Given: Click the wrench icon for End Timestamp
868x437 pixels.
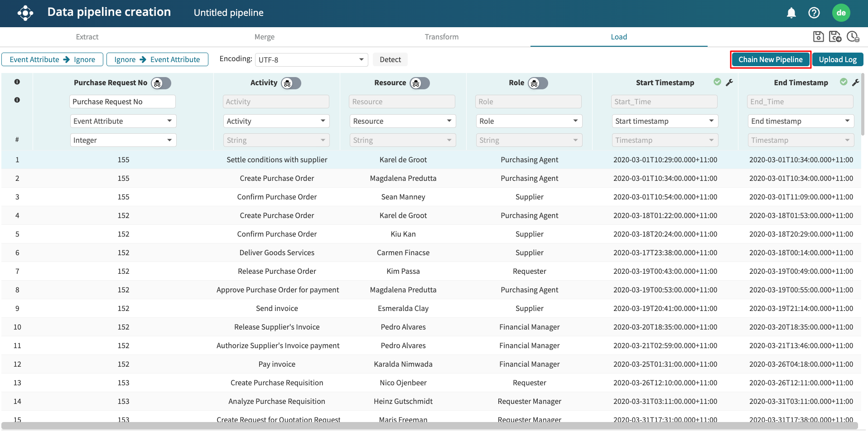Looking at the screenshot, I should pos(855,83).
